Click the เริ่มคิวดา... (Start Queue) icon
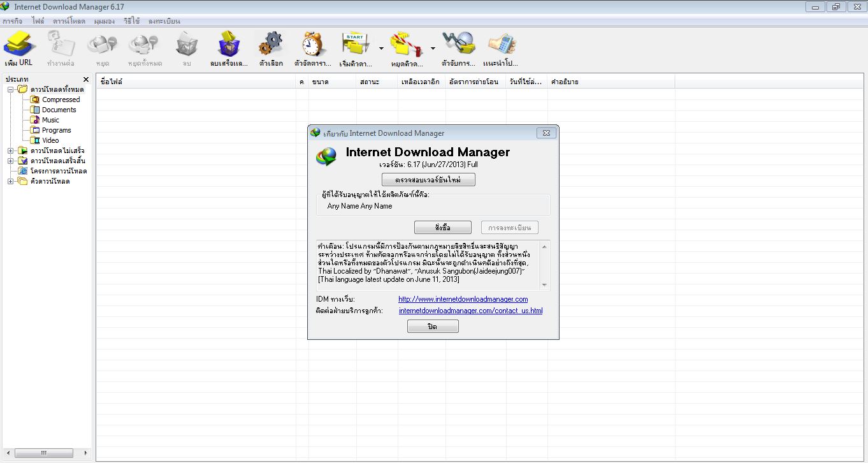 coord(356,44)
